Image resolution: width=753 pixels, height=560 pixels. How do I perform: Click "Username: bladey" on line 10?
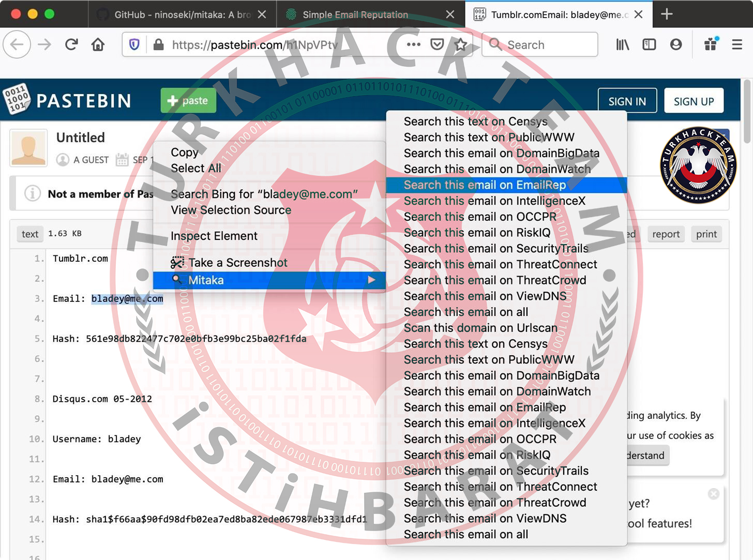pos(97,439)
